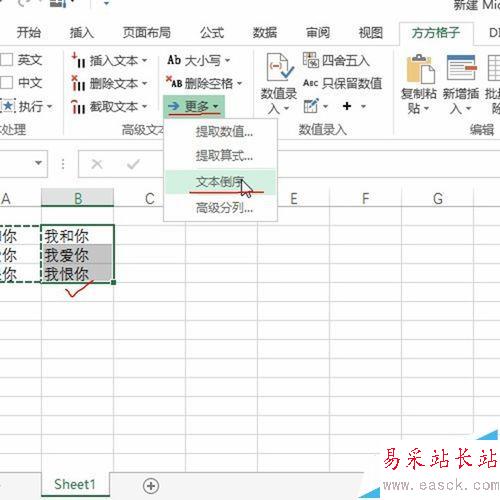Select 文本倒序 menu entry

pos(220,182)
